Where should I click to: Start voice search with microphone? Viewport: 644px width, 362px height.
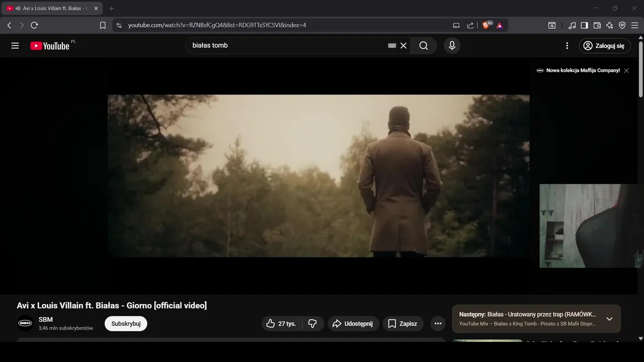pos(452,46)
